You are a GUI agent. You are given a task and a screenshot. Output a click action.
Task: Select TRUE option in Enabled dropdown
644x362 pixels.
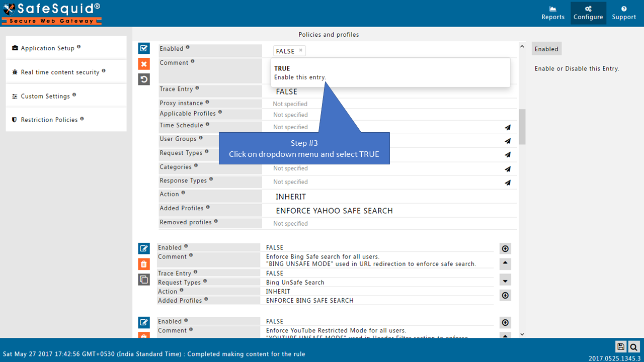pyautogui.click(x=390, y=72)
